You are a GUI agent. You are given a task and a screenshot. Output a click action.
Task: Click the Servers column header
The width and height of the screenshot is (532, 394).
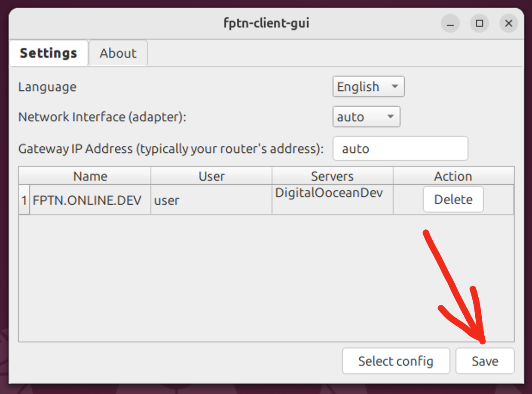pyautogui.click(x=332, y=176)
